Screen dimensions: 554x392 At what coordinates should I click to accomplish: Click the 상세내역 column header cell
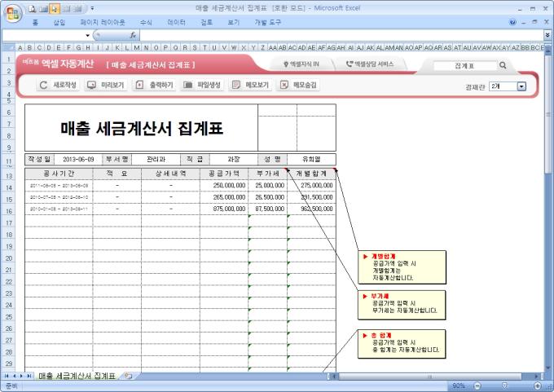(x=170, y=174)
